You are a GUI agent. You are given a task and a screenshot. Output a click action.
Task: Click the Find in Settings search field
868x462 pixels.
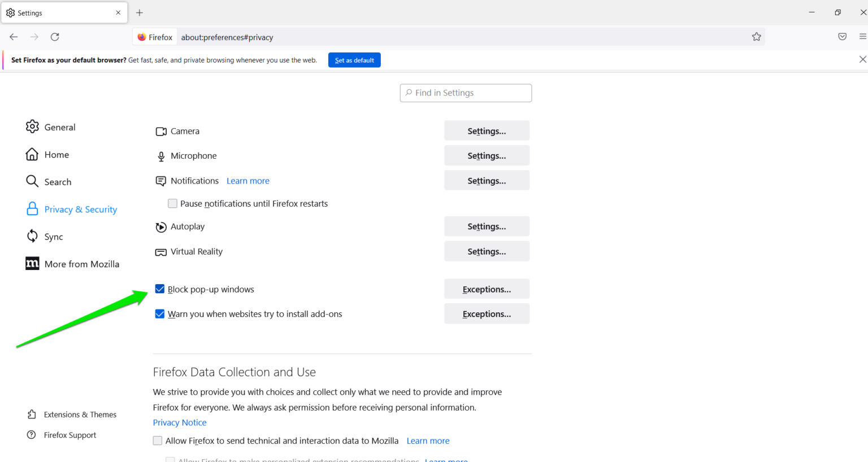(465, 93)
